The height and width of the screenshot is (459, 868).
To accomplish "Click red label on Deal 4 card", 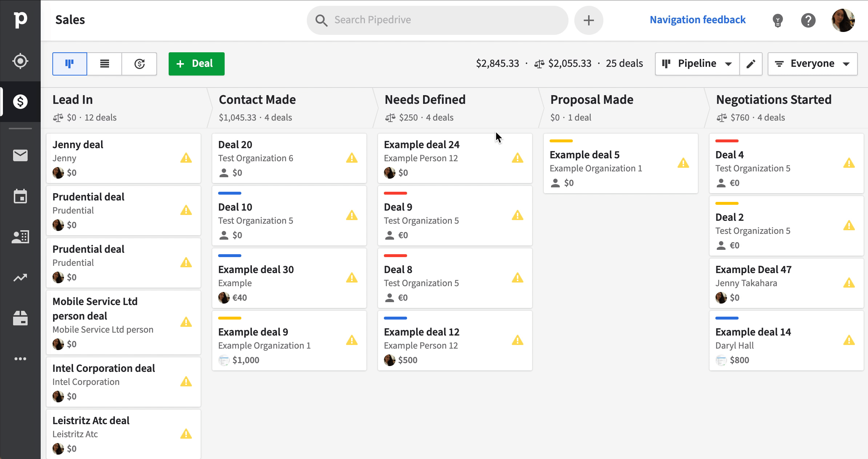I will coord(727,141).
